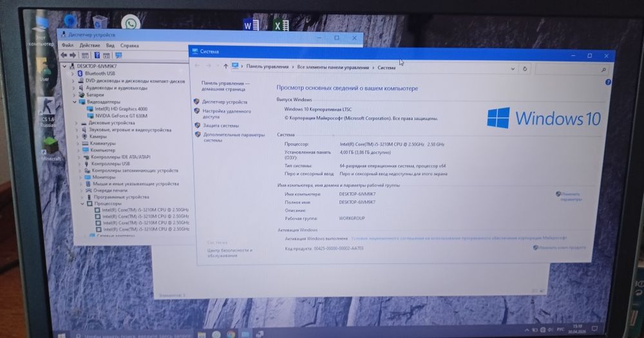Screen dimensions: 644x338
Task: Open the Word desktop shortcut
Action: tap(251, 26)
